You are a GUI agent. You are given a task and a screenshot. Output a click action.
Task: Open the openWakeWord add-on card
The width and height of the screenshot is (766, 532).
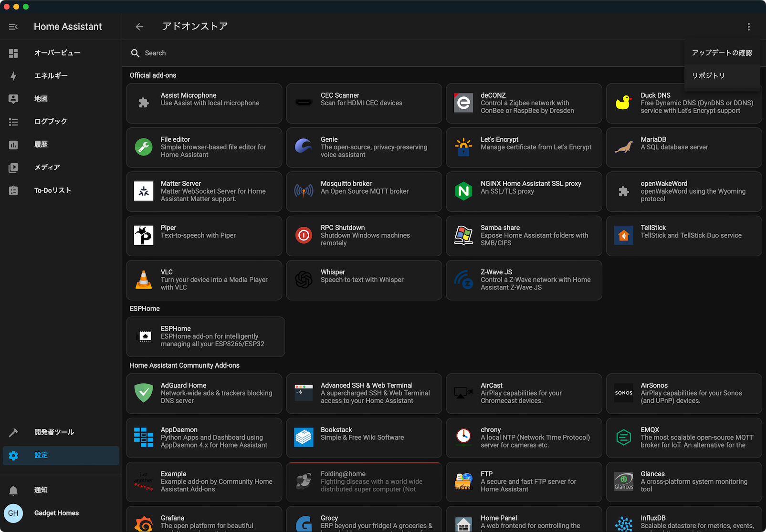684,192
